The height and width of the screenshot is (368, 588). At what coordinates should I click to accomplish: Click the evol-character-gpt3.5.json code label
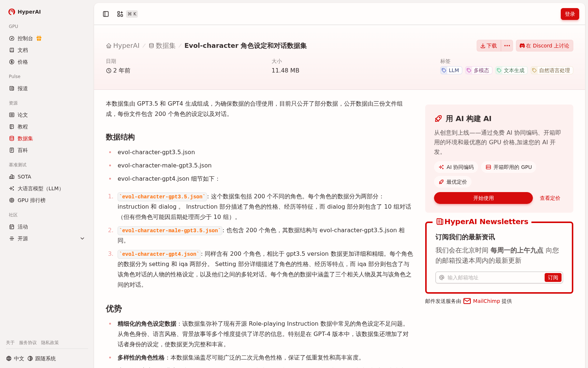(162, 197)
